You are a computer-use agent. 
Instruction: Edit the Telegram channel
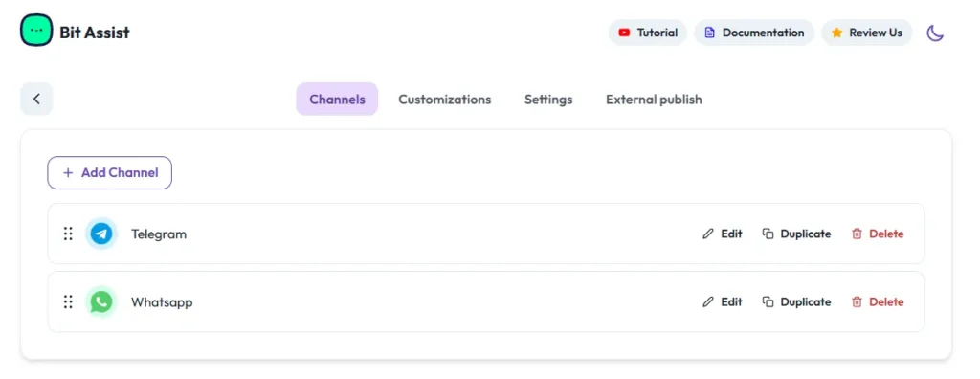(722, 234)
